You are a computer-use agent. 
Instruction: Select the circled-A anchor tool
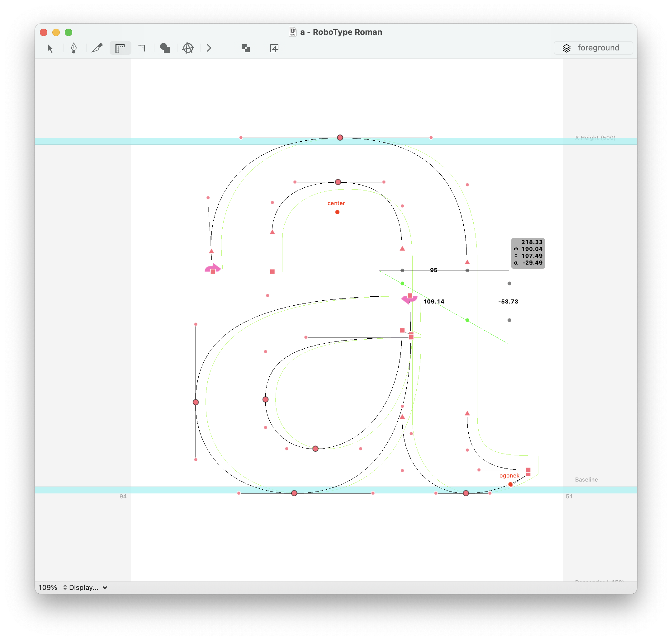188,48
